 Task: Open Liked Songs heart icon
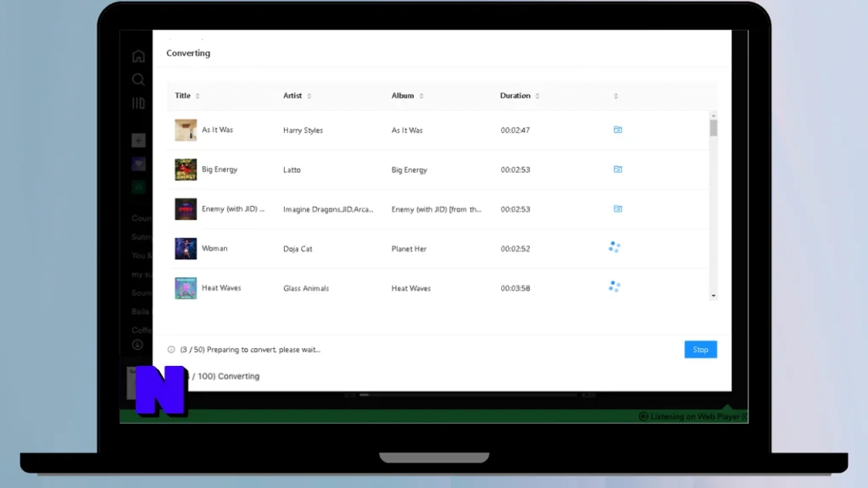[x=138, y=164]
